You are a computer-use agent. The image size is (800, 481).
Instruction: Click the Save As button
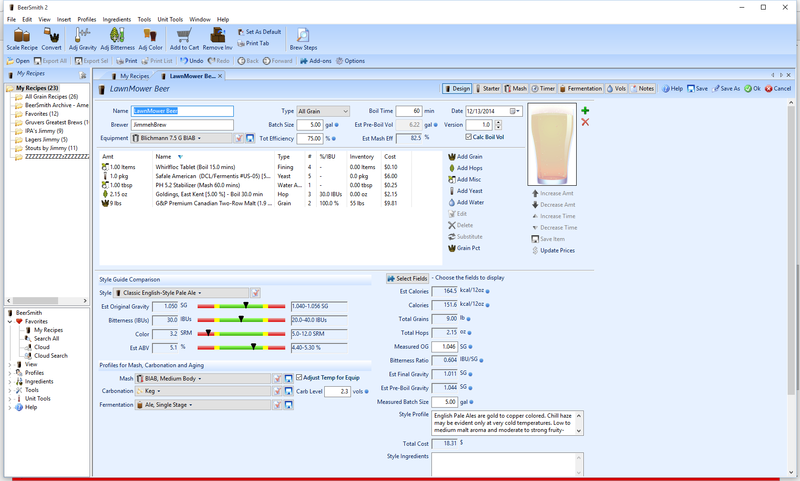pyautogui.click(x=727, y=88)
